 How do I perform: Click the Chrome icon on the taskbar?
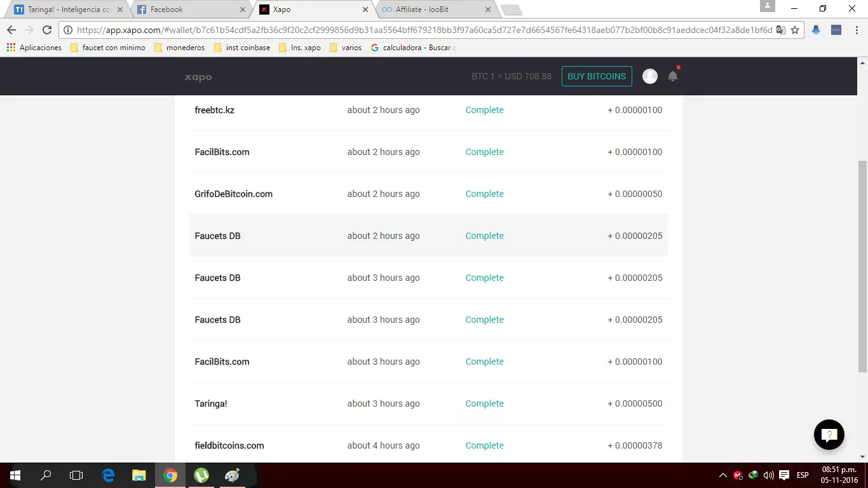point(170,475)
